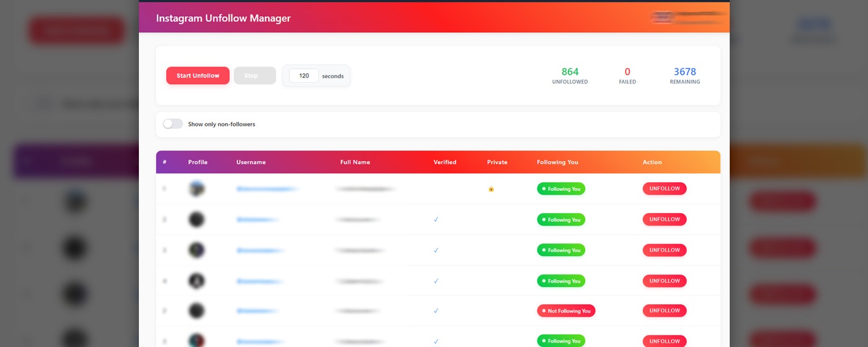
Task: Open profile picture of the Not Following You row
Action: 197,310
